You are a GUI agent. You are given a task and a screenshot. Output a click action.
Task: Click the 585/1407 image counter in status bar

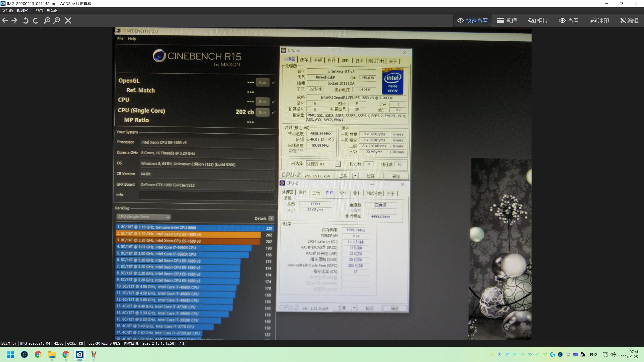coord(9,343)
